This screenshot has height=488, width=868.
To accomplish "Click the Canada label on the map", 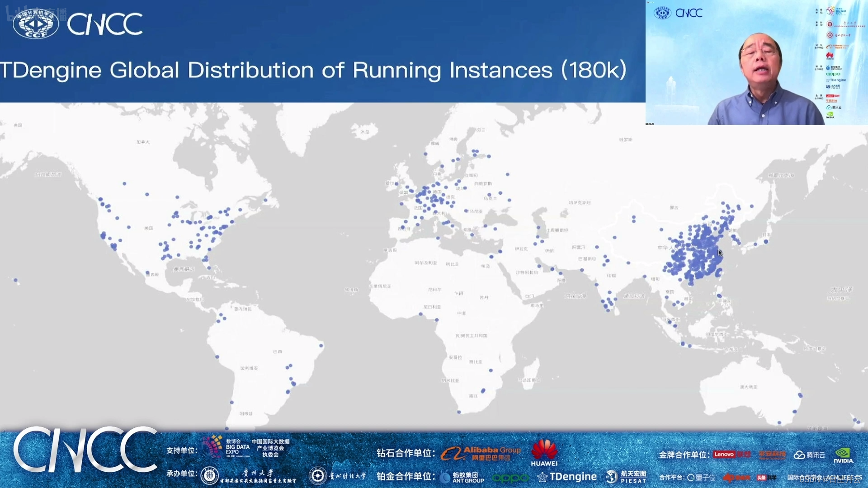I will 143,142.
